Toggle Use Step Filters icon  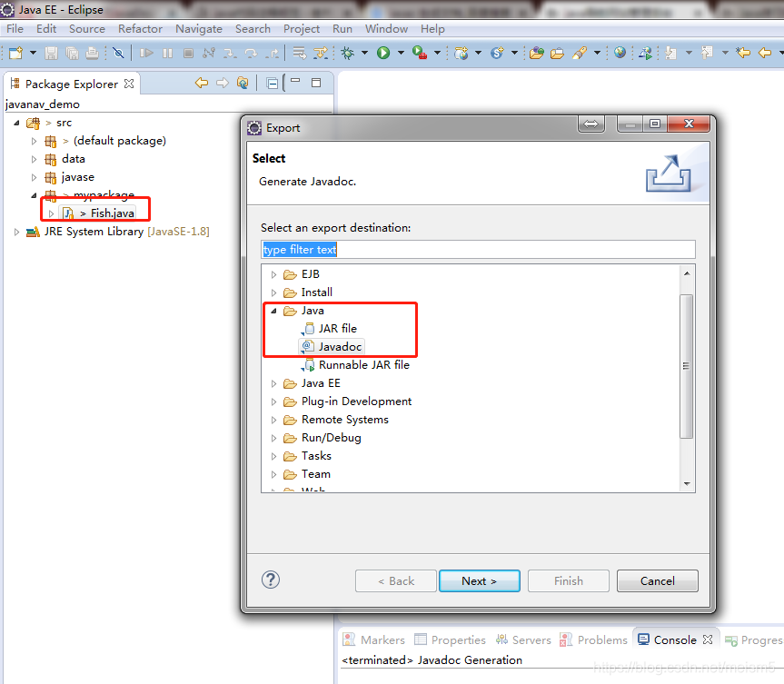tap(321, 53)
